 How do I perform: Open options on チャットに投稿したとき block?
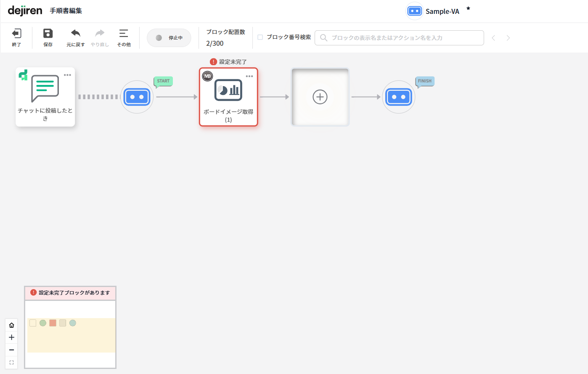pyautogui.click(x=67, y=75)
